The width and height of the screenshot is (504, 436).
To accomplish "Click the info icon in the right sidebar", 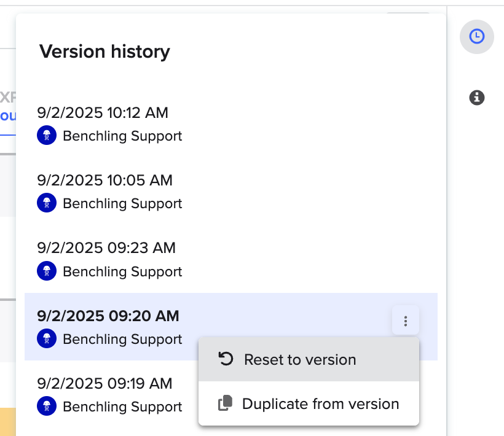I will 476,97.
